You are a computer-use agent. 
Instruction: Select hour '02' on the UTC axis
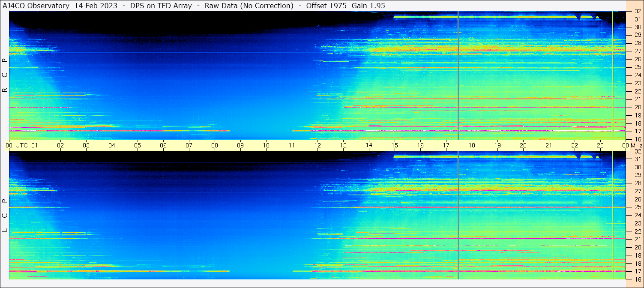60,145
